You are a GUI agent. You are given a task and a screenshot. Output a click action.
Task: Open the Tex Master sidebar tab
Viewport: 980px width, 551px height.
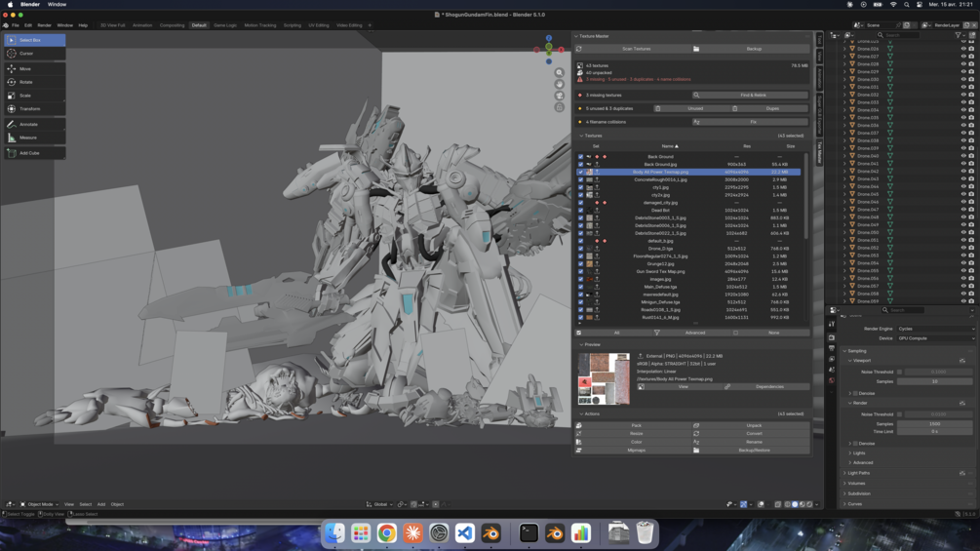[x=819, y=152]
